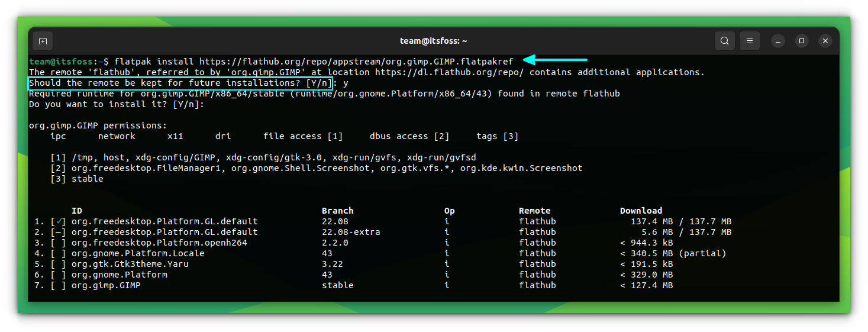
Task: Click the flatpakref URL in the command
Action: click(356, 62)
